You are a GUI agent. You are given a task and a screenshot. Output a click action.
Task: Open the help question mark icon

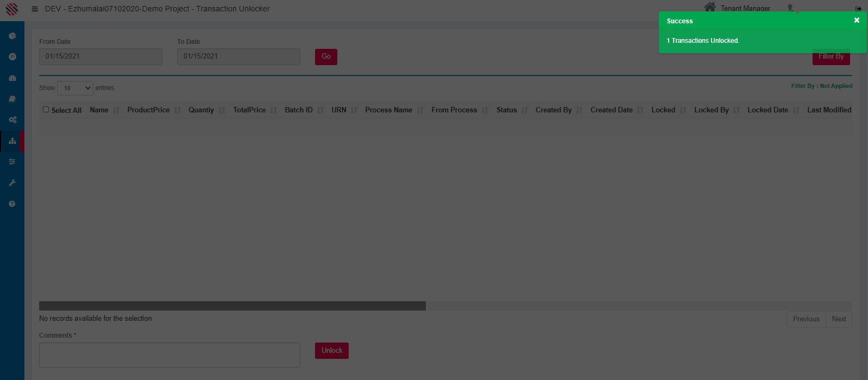(12, 204)
